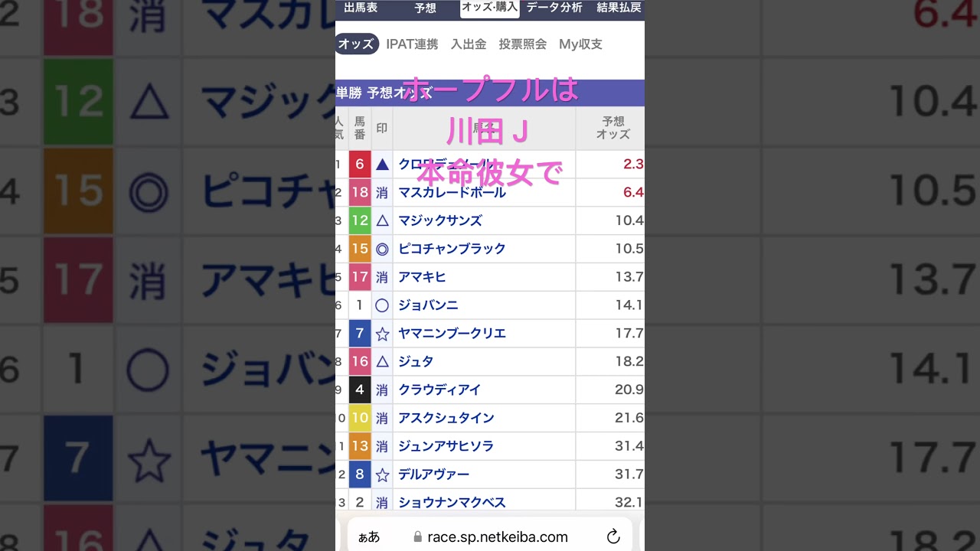Image resolution: width=980 pixels, height=551 pixels.
Task: Click the page reload icon in the browser bar
Action: tap(613, 536)
